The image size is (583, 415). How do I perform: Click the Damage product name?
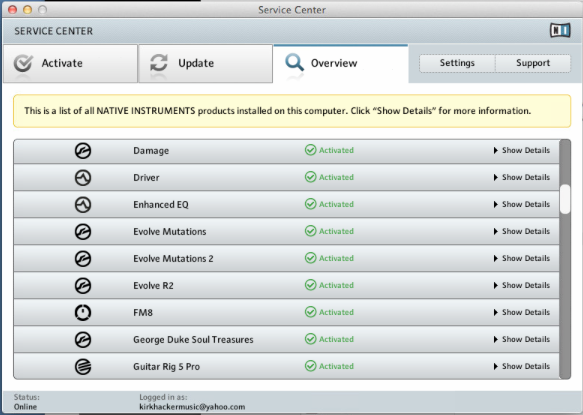[x=151, y=151]
